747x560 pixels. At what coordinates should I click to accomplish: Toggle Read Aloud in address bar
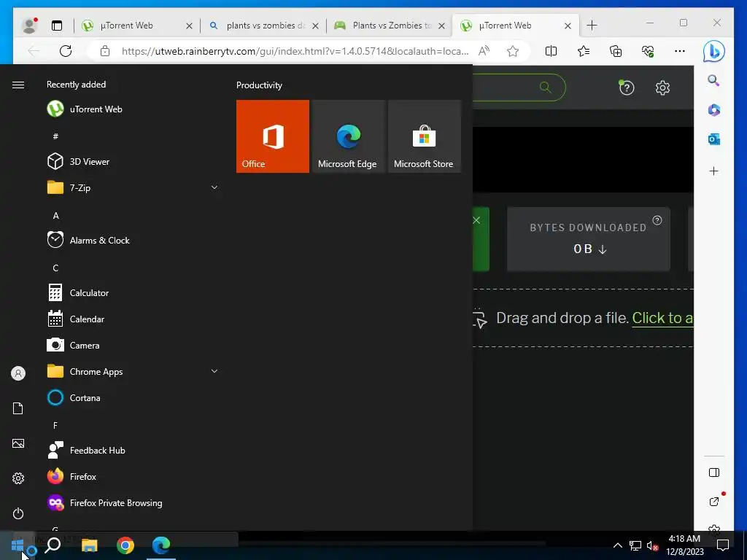click(484, 51)
